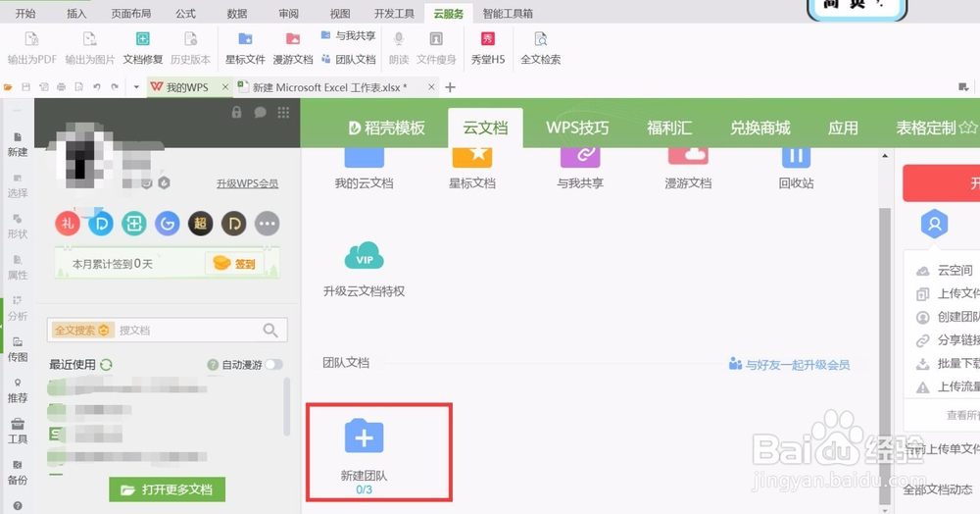
Task: Open the 应用 tab
Action: click(843, 128)
